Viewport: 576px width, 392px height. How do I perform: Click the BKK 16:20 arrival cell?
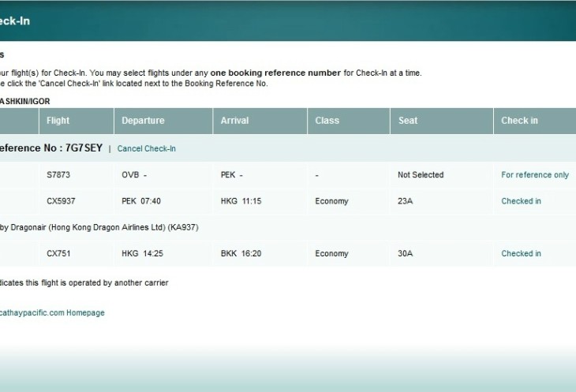click(x=241, y=253)
